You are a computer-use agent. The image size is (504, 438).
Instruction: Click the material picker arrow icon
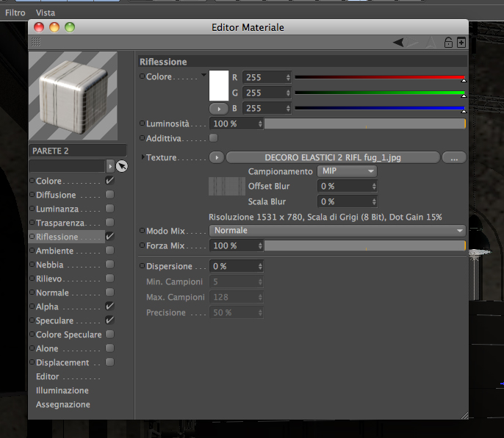(x=122, y=166)
